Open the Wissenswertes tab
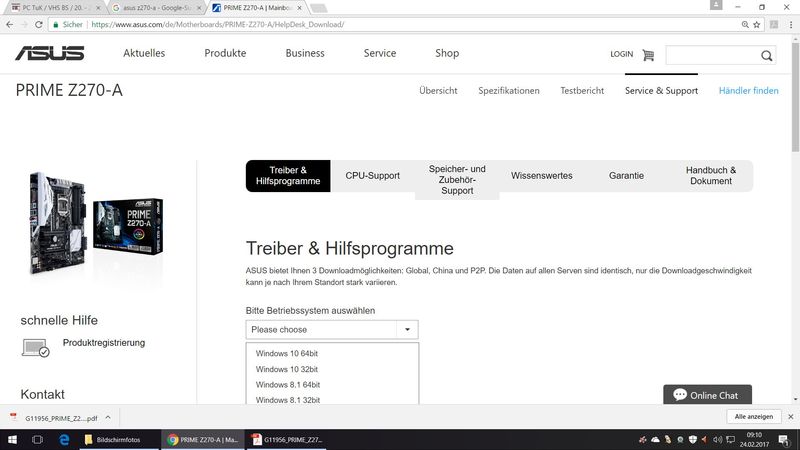 [x=542, y=176]
